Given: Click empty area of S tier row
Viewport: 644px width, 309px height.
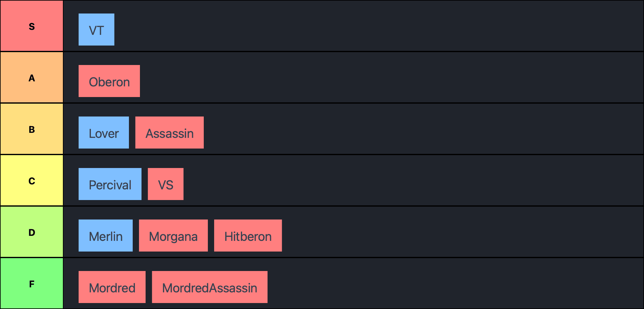Looking at the screenshot, I should point(377,26).
